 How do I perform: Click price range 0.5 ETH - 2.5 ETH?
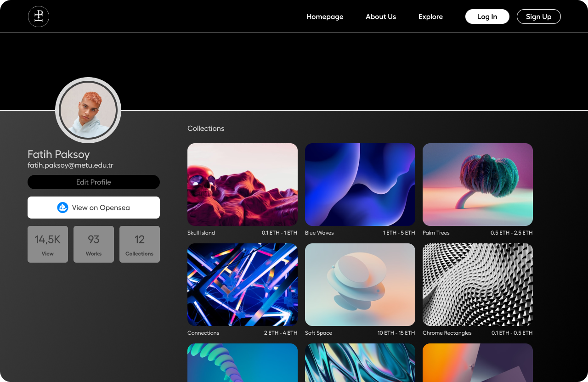(512, 233)
